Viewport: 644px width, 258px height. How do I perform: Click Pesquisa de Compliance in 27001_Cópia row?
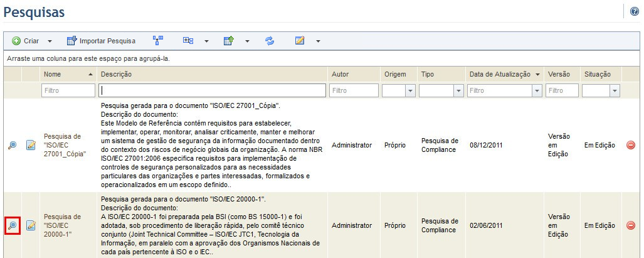[x=440, y=145]
